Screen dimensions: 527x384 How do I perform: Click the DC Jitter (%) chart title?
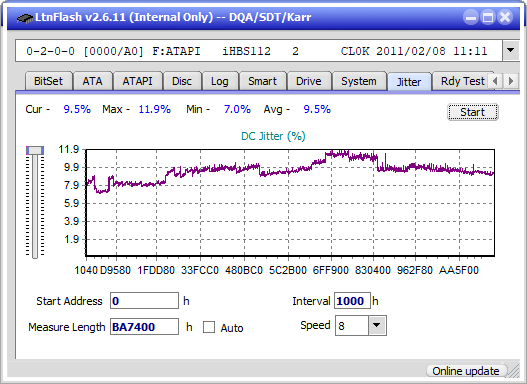[273, 136]
